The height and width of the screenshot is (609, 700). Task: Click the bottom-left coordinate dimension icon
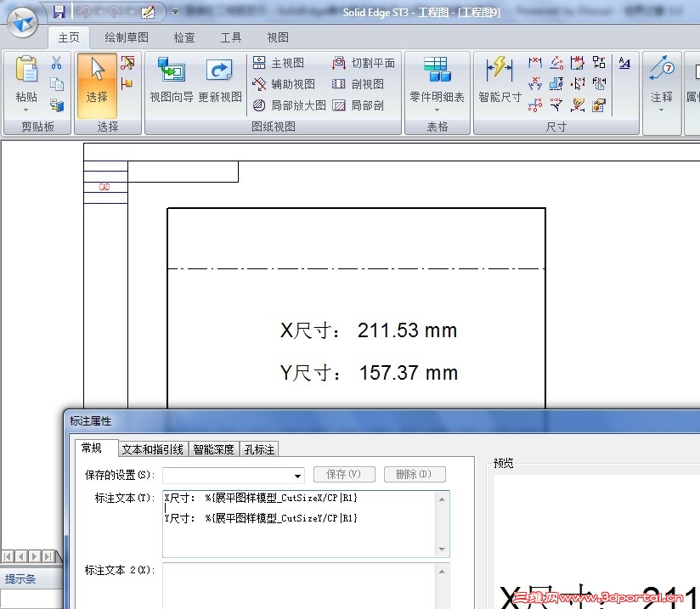[535, 105]
